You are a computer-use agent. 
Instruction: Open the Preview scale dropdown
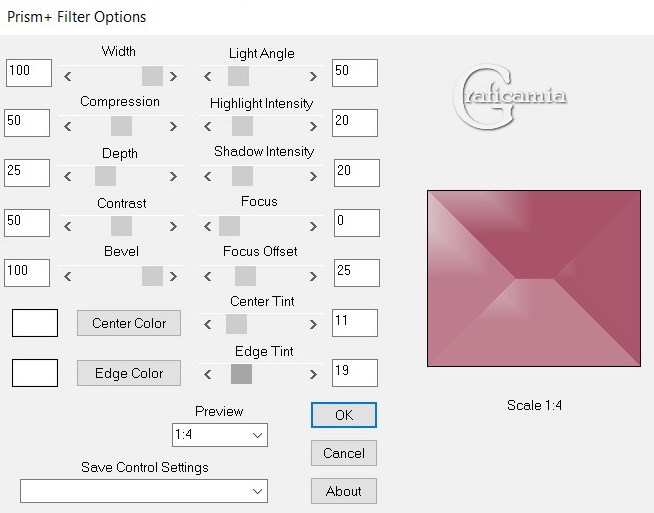220,435
